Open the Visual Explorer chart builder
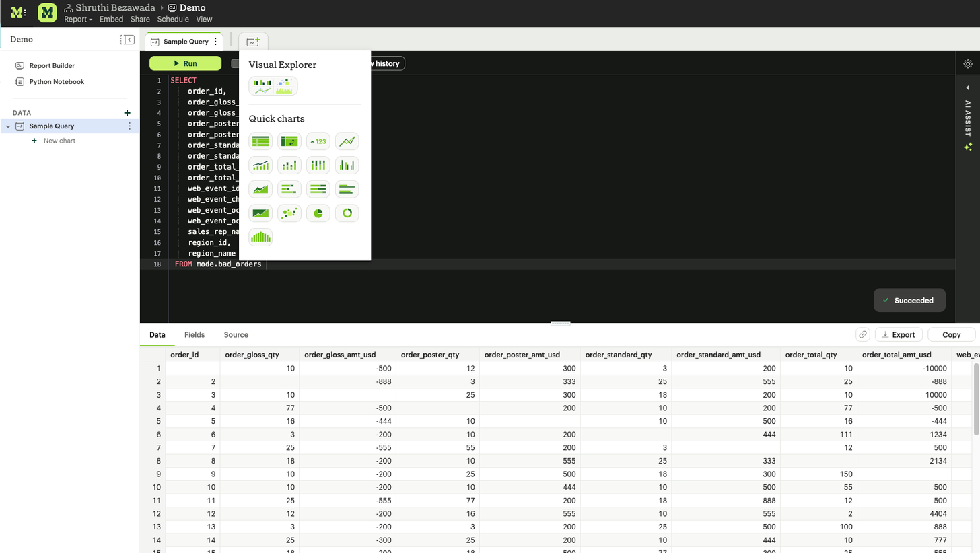 273,86
